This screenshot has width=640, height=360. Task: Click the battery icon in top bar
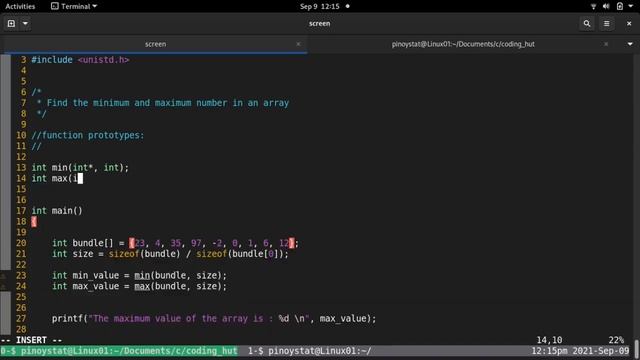[x=620, y=6]
